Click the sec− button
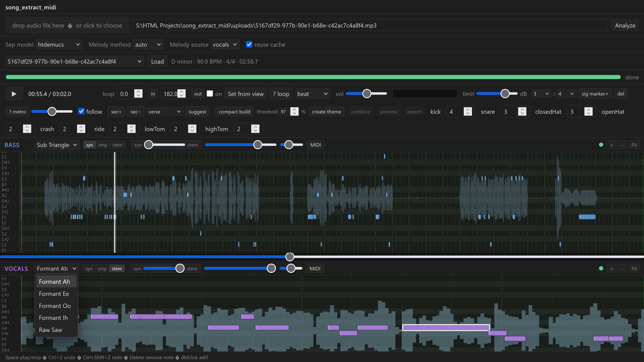644x362 pixels. 136,111
